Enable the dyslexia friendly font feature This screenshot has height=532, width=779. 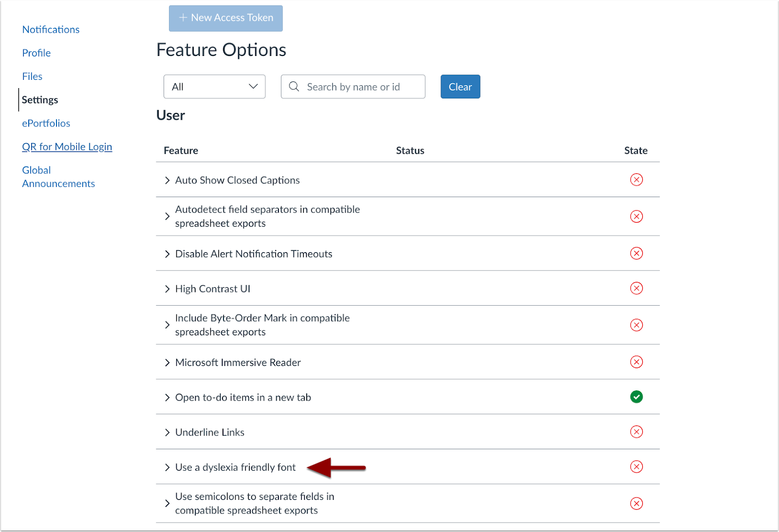click(x=637, y=467)
